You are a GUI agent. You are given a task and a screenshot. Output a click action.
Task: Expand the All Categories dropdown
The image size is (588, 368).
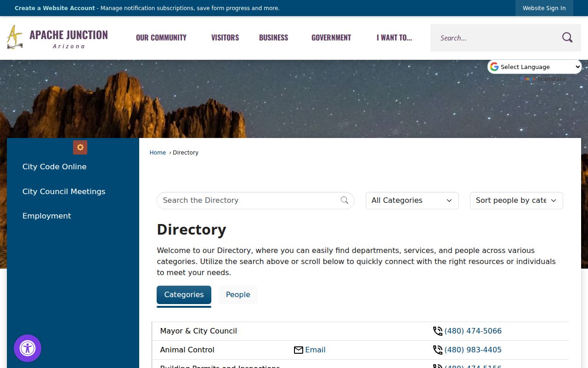(x=412, y=201)
